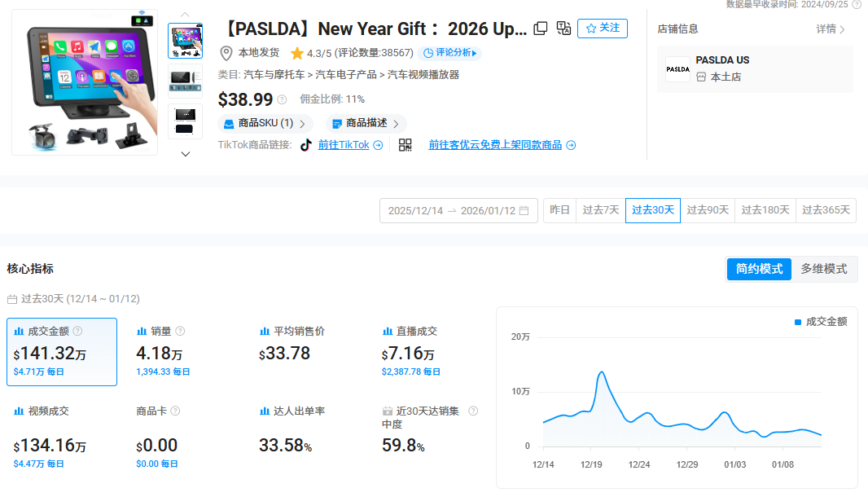Click the question mark tooltip next to $38.99

pos(281,100)
